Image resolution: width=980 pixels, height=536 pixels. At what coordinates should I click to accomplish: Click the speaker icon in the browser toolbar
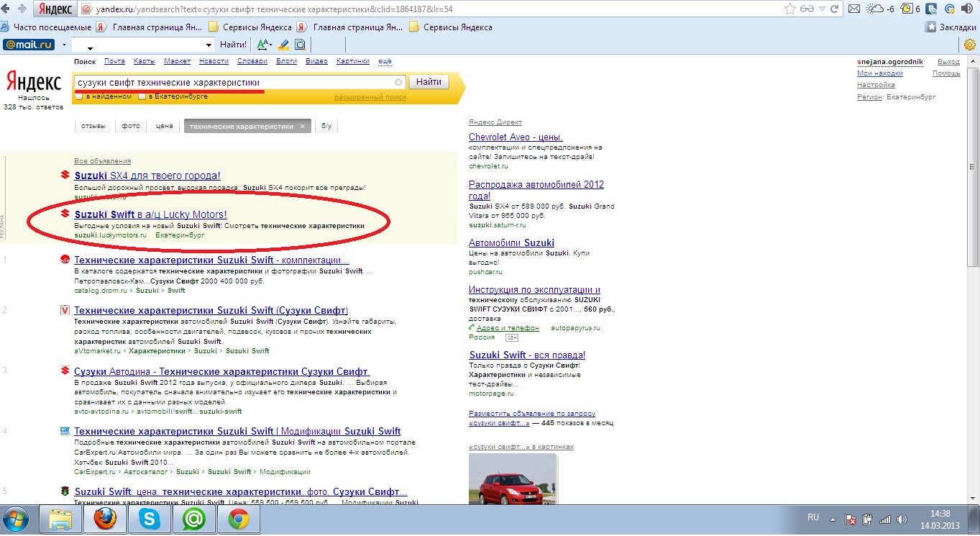968,9
